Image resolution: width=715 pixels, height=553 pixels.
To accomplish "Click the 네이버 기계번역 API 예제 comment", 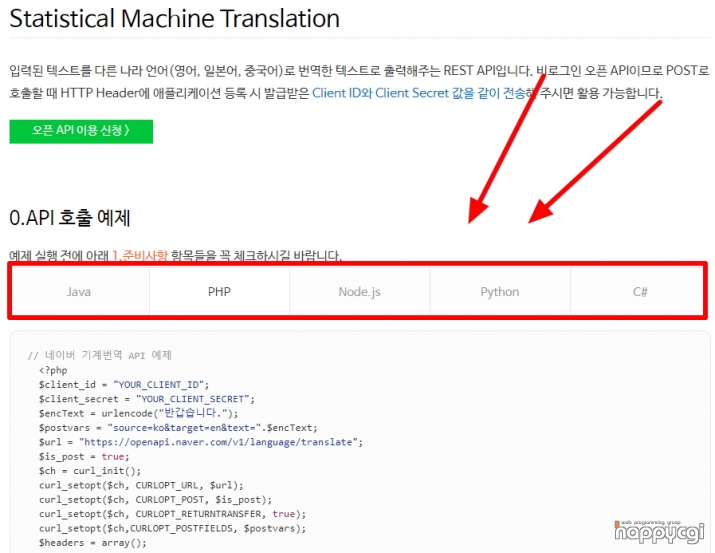I will click(99, 355).
